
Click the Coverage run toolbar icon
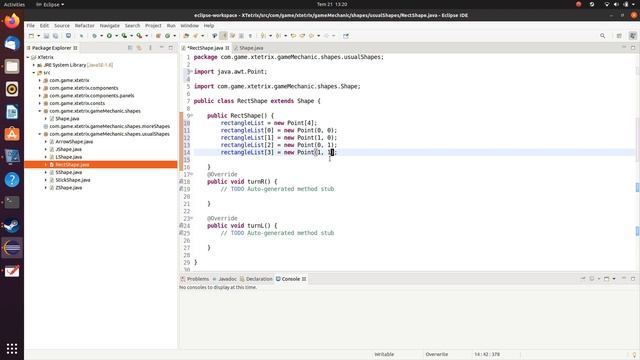click(124, 36)
